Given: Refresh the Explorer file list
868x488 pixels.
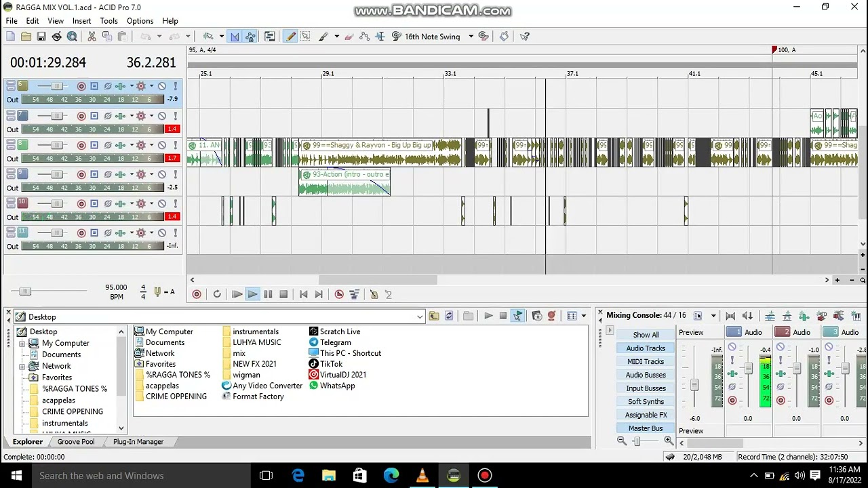Looking at the screenshot, I should (x=449, y=317).
